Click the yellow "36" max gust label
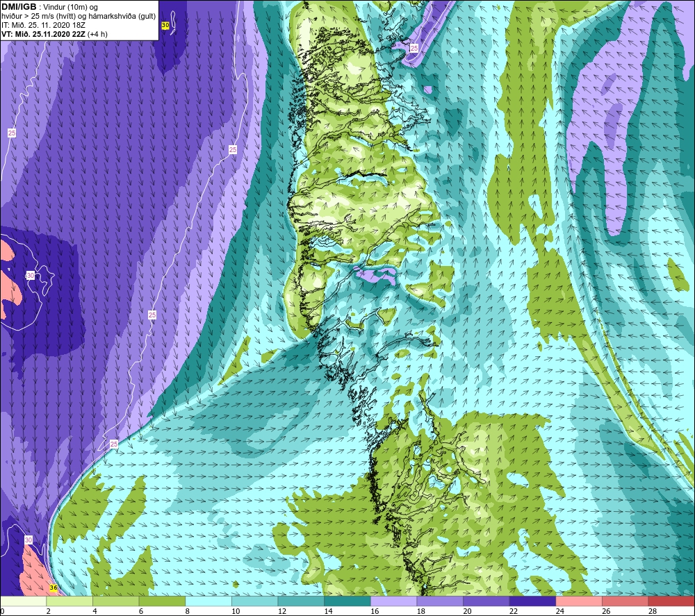695x616 pixels. tap(54, 588)
